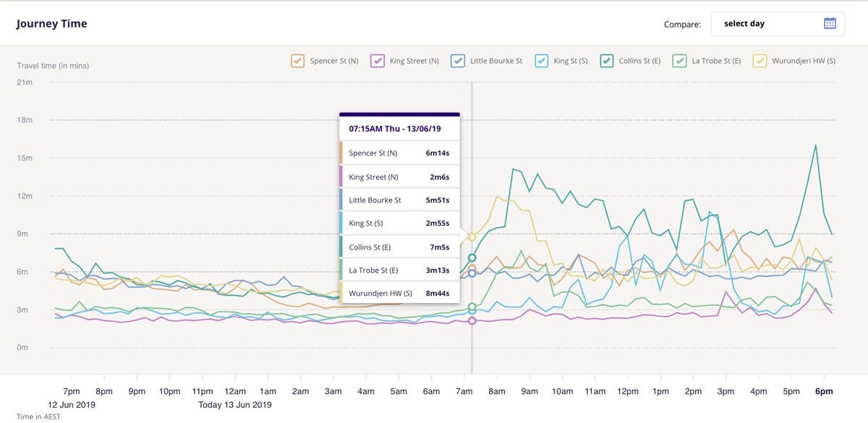
Task: Toggle the Collins St (E) checkbox
Action: [606, 61]
